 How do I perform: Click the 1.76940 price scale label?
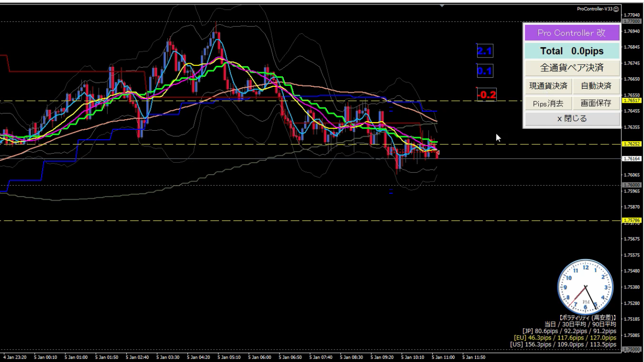pyautogui.click(x=632, y=31)
